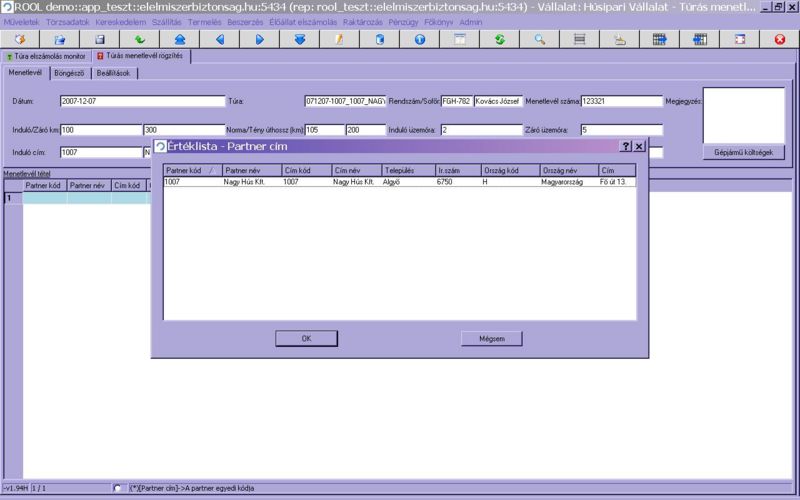Open the Törzsadatok menu
The image size is (800, 500).
pos(67,22)
